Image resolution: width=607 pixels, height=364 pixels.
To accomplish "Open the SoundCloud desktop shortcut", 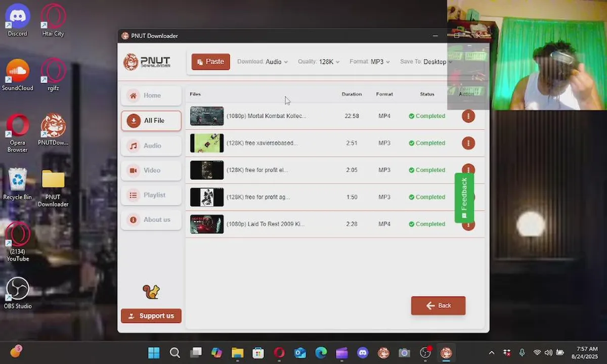I will pyautogui.click(x=18, y=75).
